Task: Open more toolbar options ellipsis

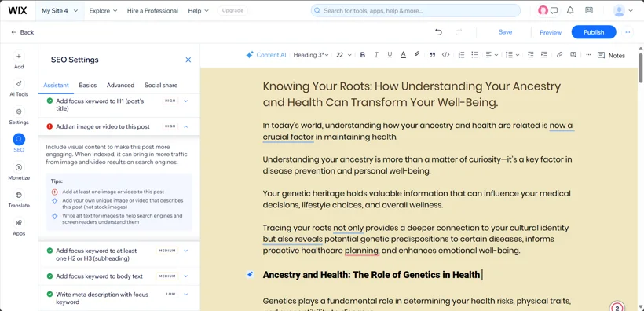Action: [588, 55]
